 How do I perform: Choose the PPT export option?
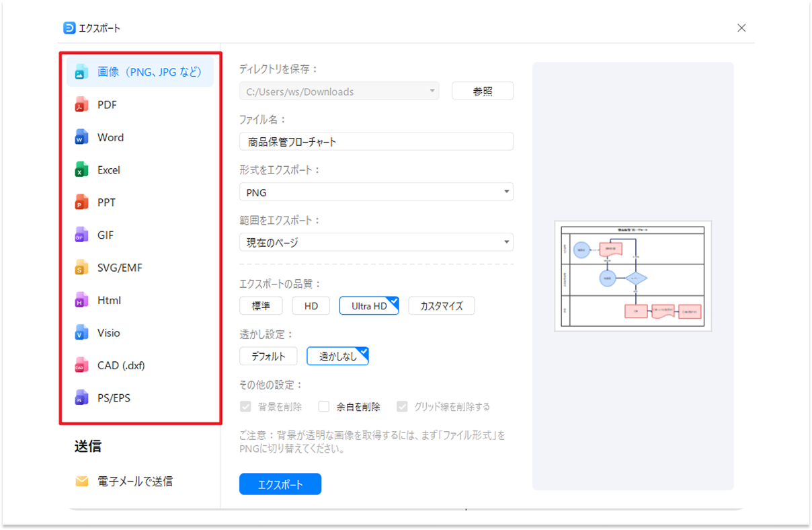pyautogui.click(x=82, y=202)
